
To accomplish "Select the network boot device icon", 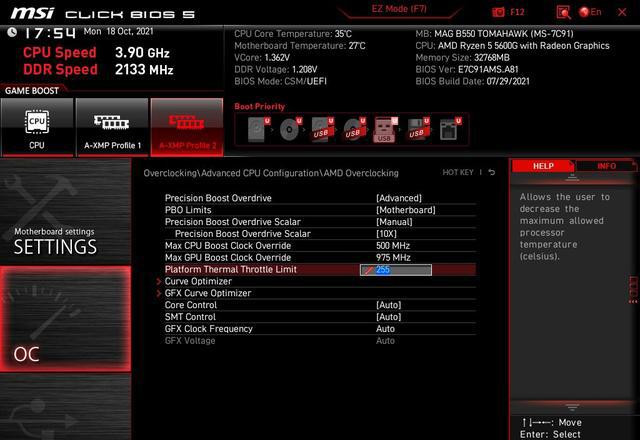I will pos(449,129).
